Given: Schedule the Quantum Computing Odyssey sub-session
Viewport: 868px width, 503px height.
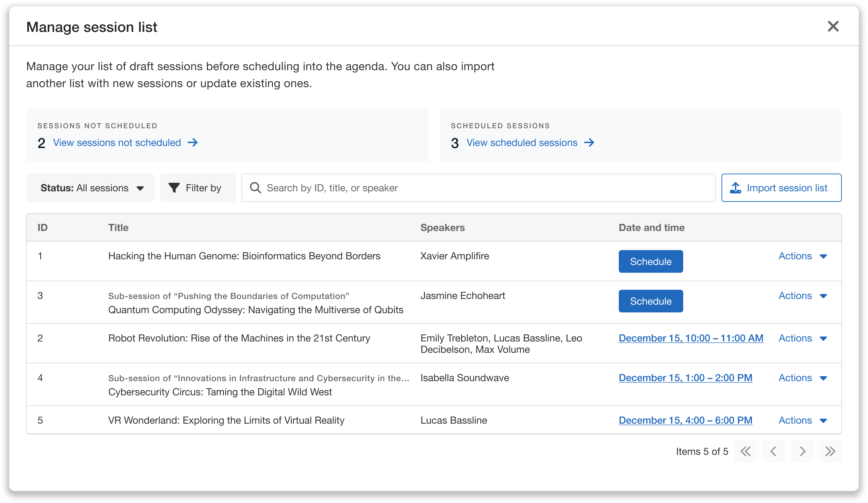Looking at the screenshot, I should tap(650, 301).
